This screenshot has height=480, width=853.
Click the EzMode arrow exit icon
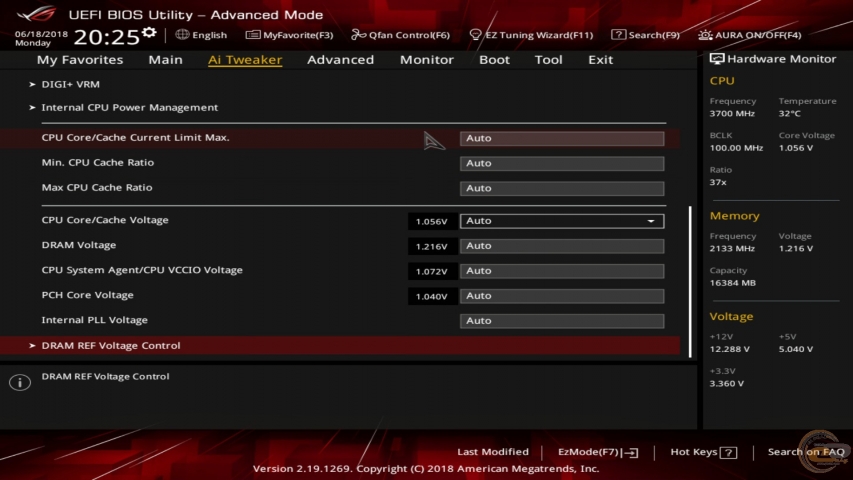[x=631, y=452]
